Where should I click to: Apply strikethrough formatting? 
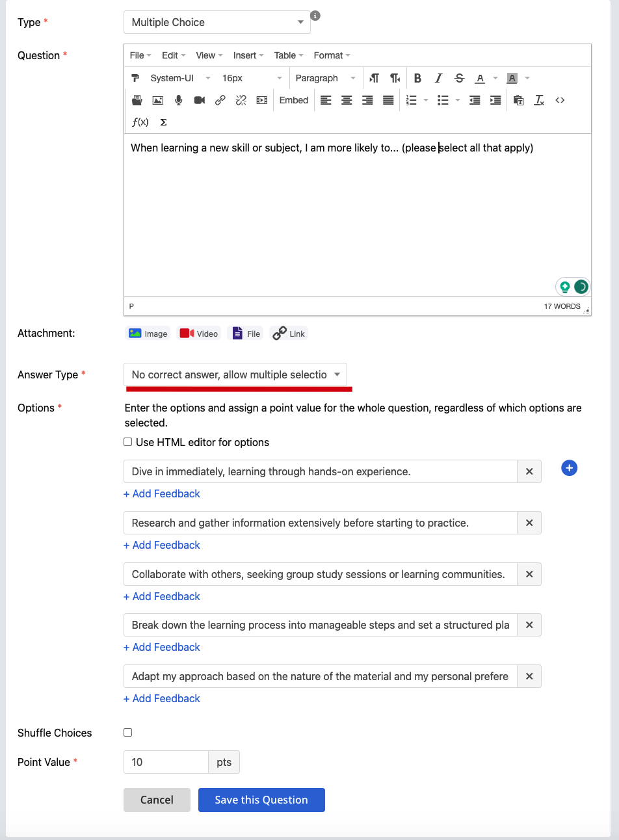tap(460, 78)
